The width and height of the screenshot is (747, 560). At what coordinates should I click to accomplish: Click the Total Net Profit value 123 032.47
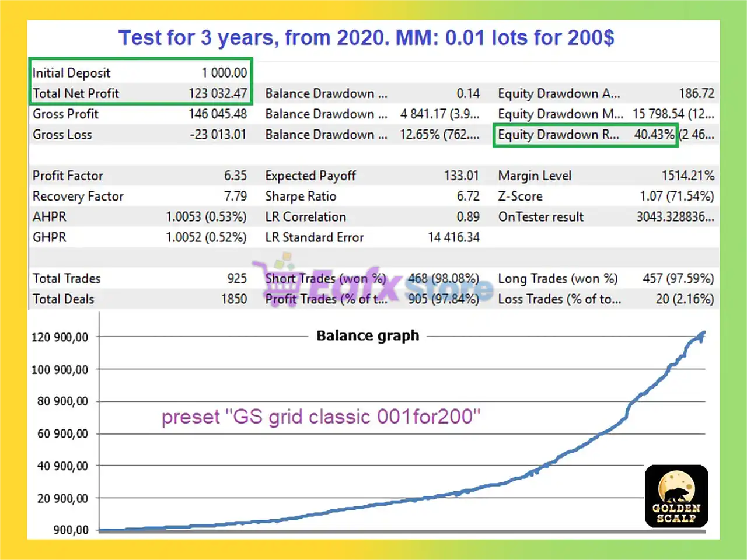click(218, 93)
